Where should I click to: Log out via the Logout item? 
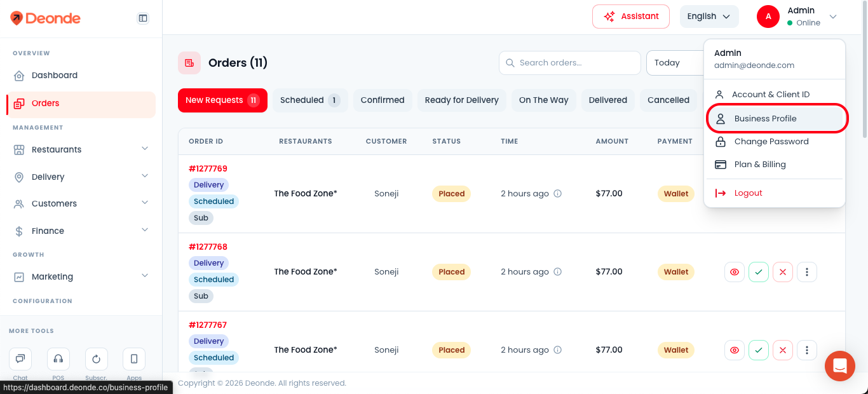point(775,193)
